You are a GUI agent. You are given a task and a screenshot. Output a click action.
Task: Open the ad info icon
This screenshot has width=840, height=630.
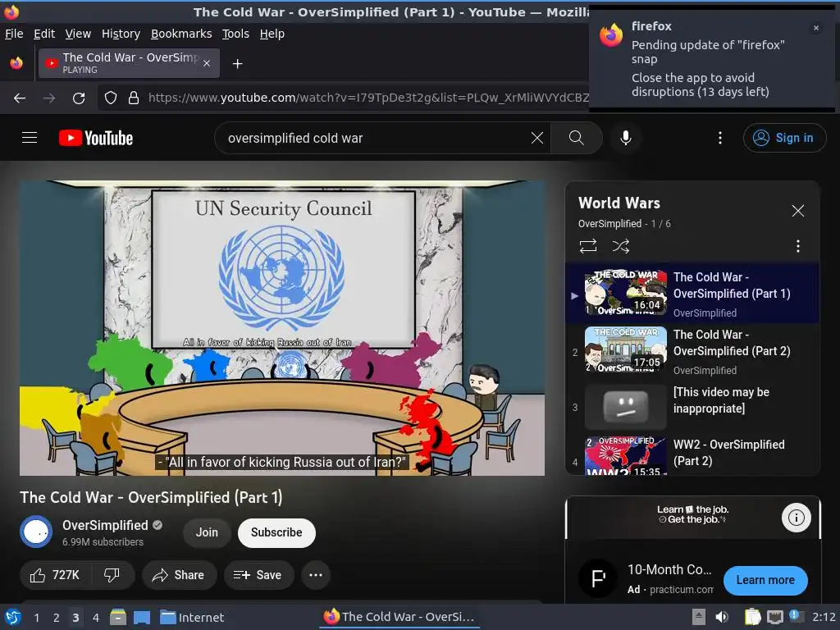(796, 518)
